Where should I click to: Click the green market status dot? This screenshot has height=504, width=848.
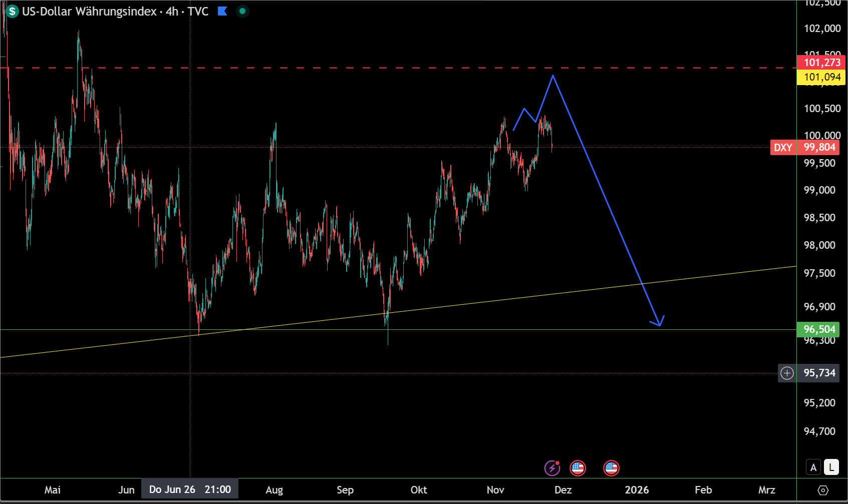(x=242, y=11)
